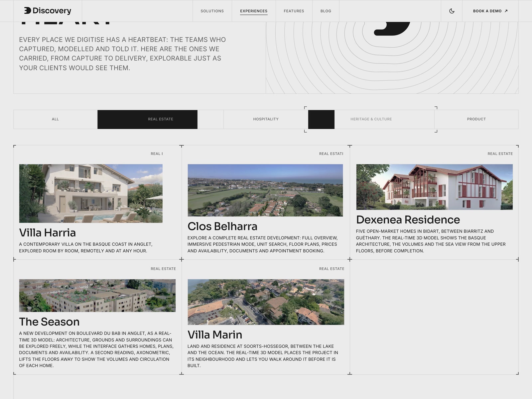Screen dimensions: 532x399
Task: Open the Clos Belharra aerial image
Action: coord(265,190)
